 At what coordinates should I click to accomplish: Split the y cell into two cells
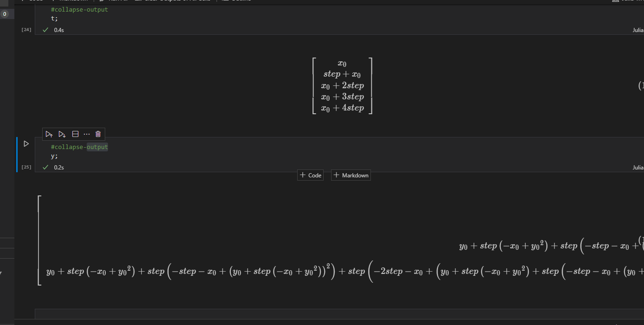click(75, 134)
